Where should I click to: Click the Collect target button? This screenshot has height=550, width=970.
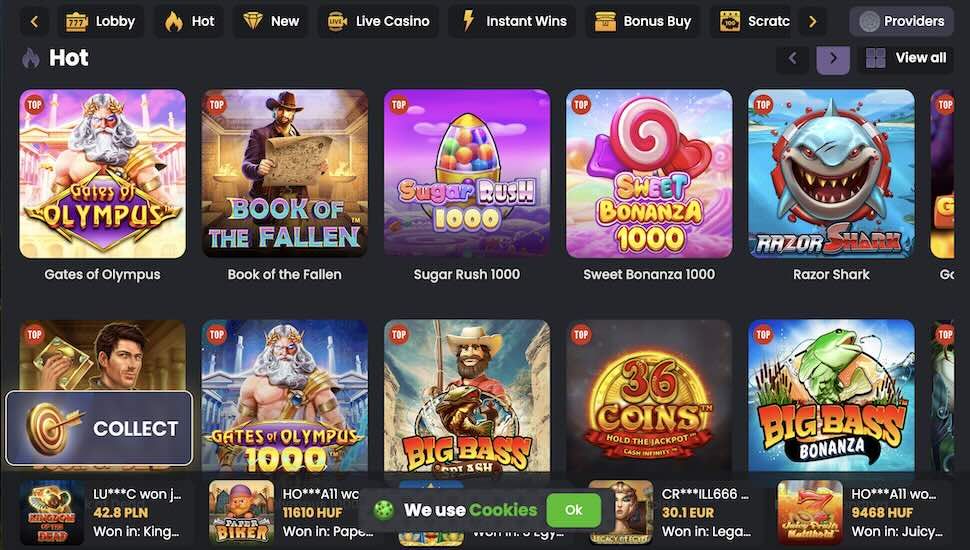pos(99,428)
